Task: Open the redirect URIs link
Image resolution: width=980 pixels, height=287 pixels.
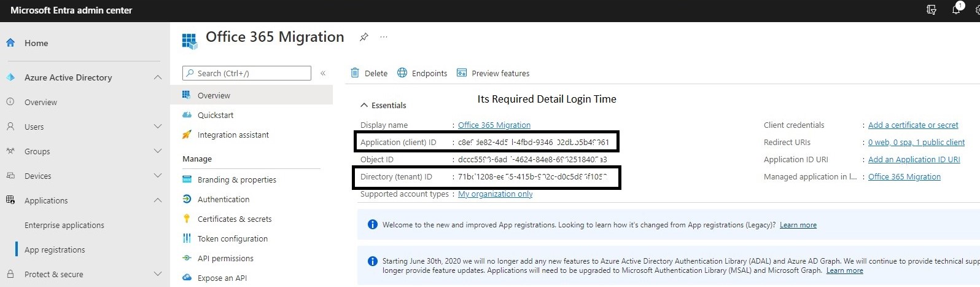Action: coord(916,142)
